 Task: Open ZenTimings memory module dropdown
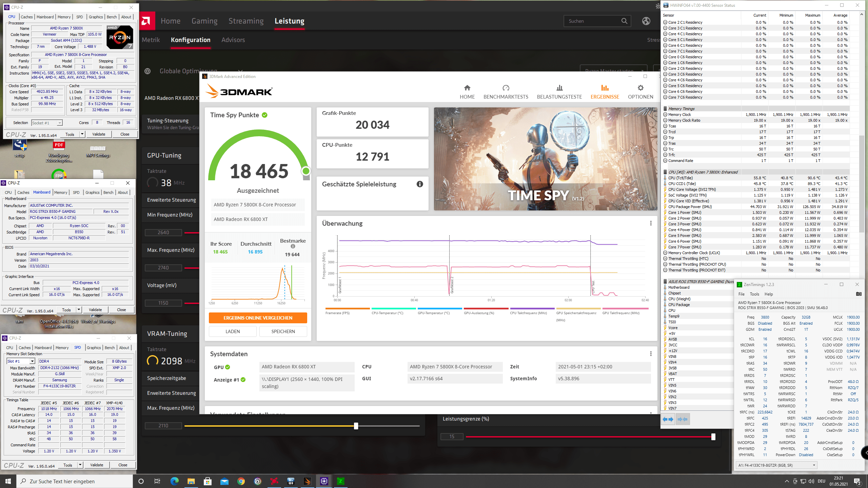click(x=776, y=465)
